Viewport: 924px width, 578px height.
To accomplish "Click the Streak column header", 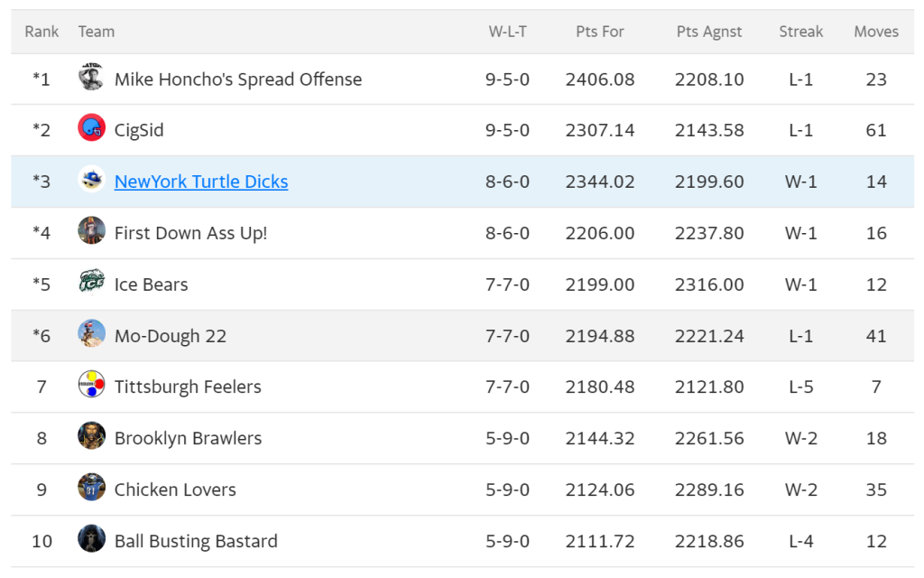I will coord(801,32).
